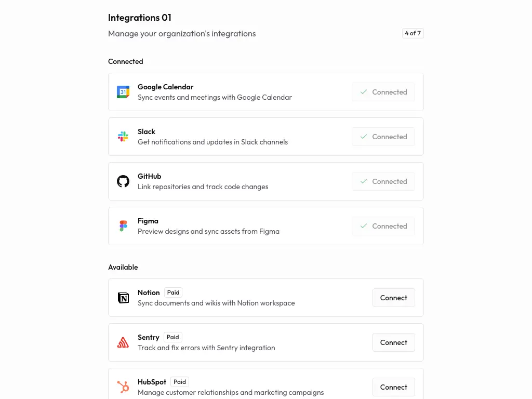Click the Paid badge next to Notion
532x399 pixels.
click(x=173, y=292)
